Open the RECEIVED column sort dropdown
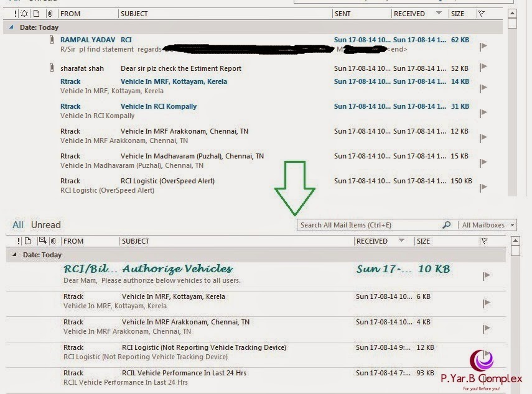The width and height of the screenshot is (532, 394). tap(439, 13)
